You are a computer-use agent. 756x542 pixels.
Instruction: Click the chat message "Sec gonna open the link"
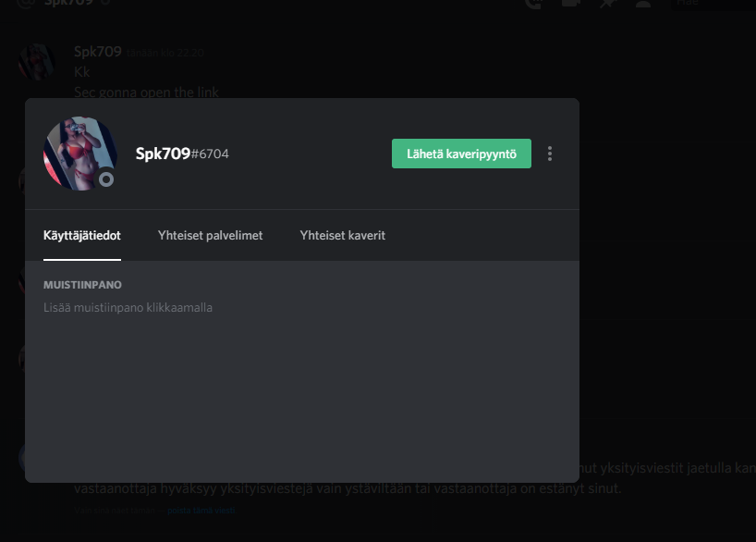click(x=146, y=92)
